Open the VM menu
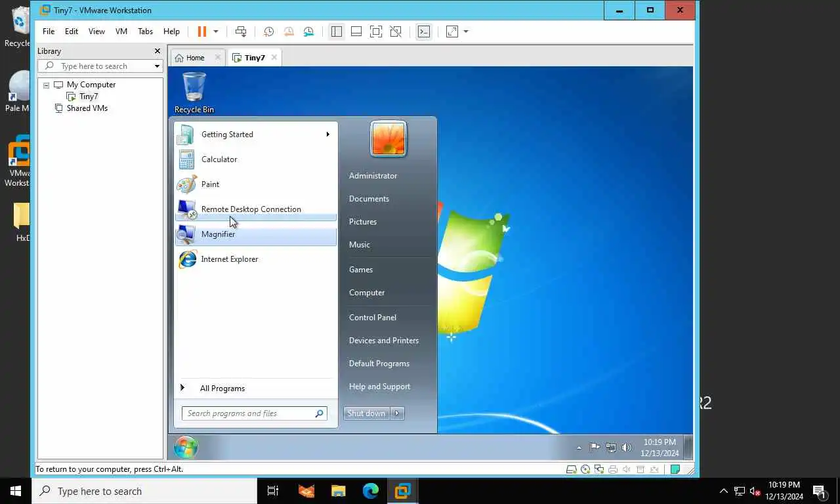This screenshot has height=504, width=840. [121, 31]
